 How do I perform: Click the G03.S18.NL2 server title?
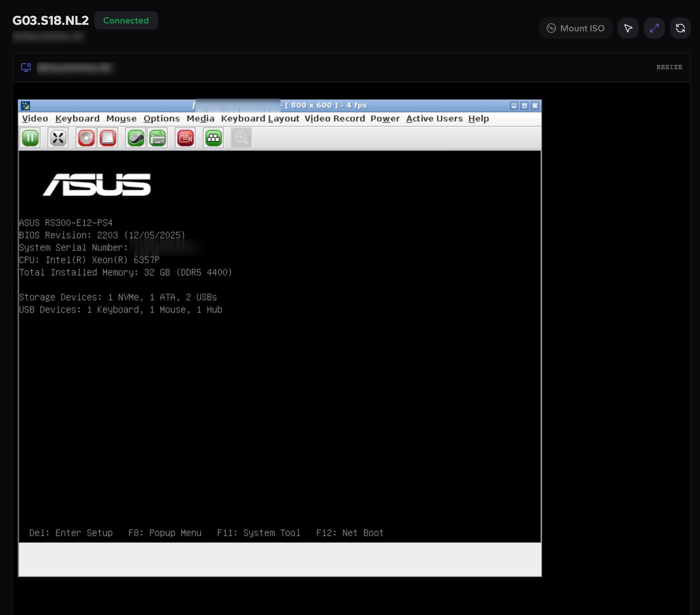pos(51,21)
